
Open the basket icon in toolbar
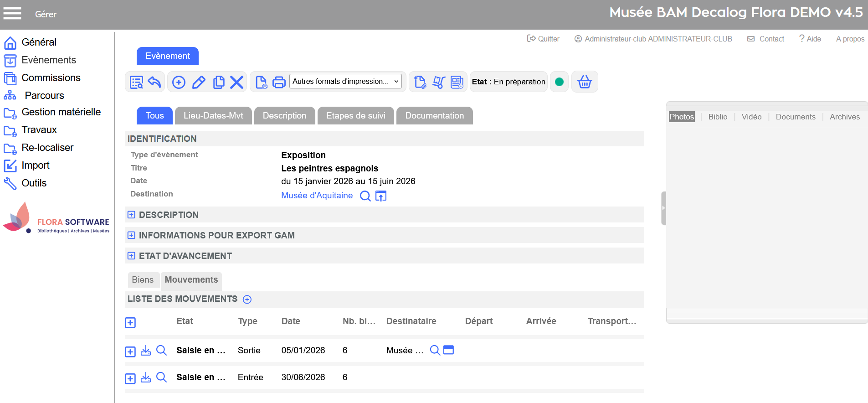click(x=585, y=82)
